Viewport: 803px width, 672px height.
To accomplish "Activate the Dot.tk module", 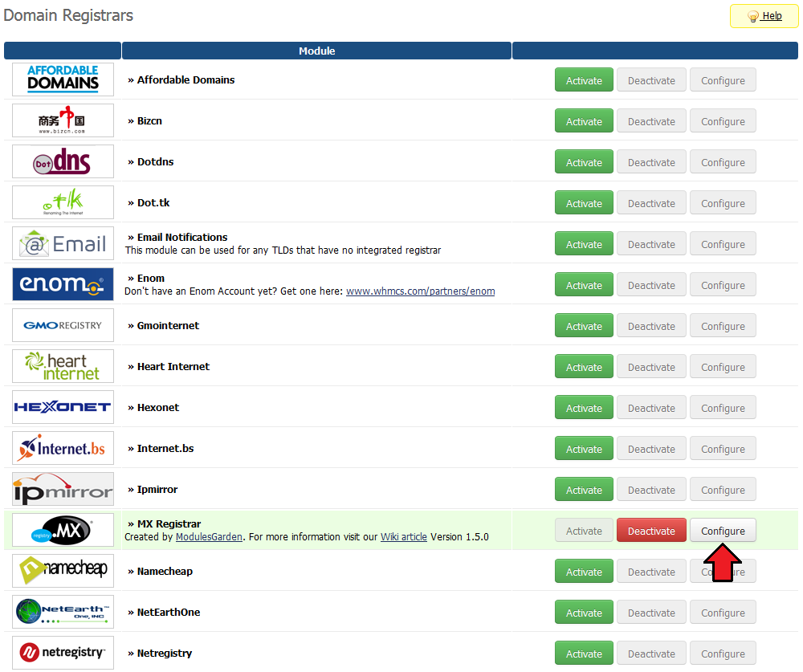I will pyautogui.click(x=584, y=203).
